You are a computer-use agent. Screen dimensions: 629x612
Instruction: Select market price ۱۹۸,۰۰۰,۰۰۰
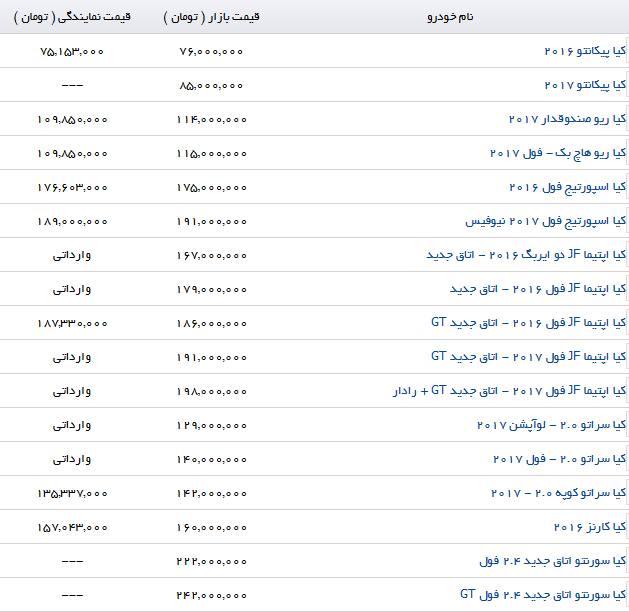tap(211, 392)
